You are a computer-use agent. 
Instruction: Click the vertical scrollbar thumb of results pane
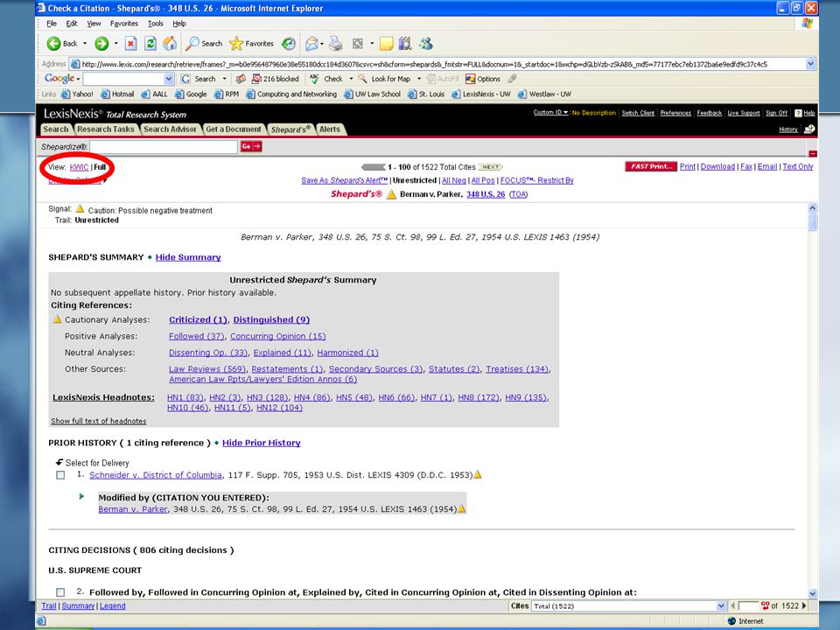[812, 221]
